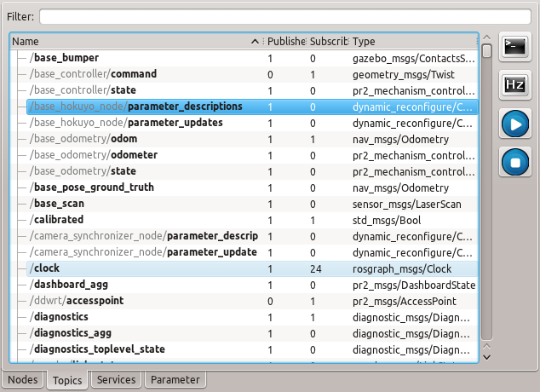Click the scrollbar down arrow at bottom
The width and height of the screenshot is (540, 392).
click(x=486, y=358)
